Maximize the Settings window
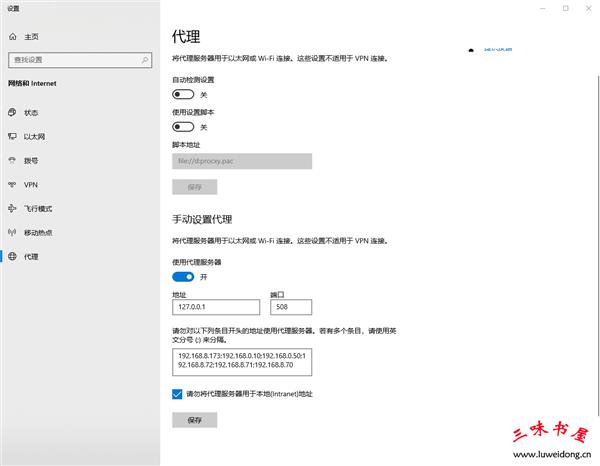Image resolution: width=600 pixels, height=466 pixels. click(x=565, y=8)
